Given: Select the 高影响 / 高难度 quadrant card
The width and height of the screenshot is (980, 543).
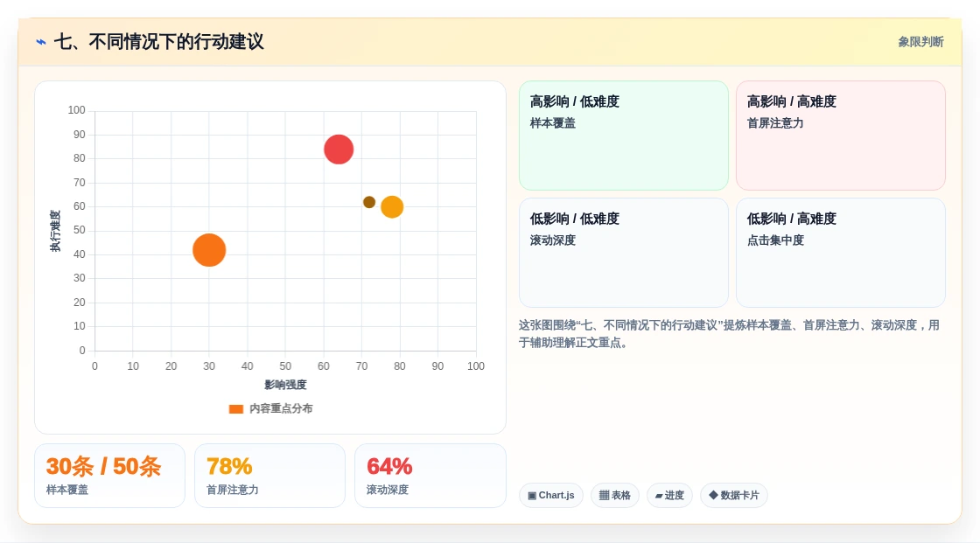Looking at the screenshot, I should (841, 136).
